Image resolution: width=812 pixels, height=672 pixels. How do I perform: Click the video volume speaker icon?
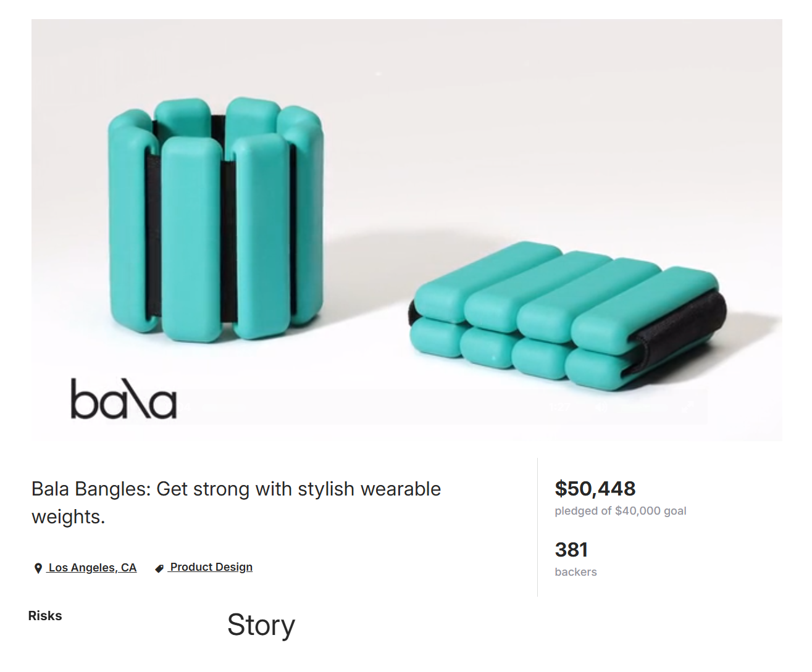tap(601, 407)
